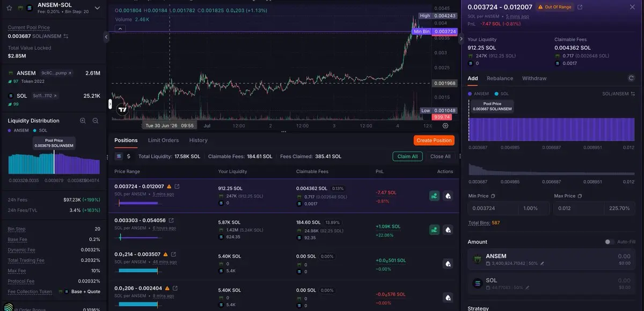
Task: Claim fees for the 912.25 SOL position
Action: click(434, 196)
